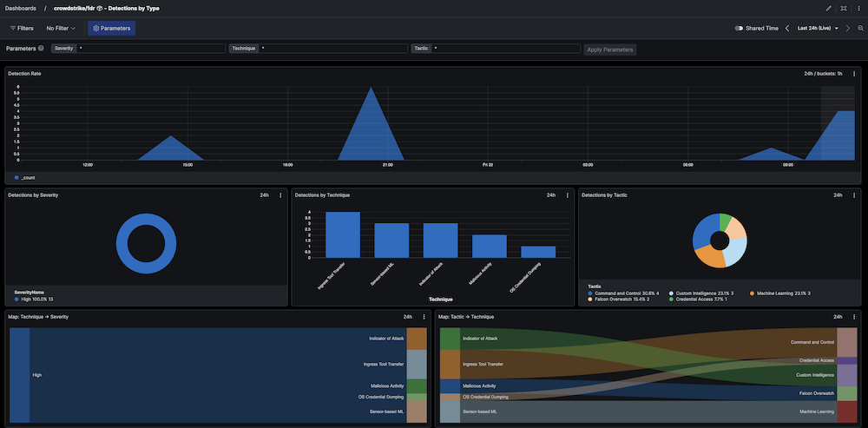
Task: Click Command and Control legend color swatch
Action: pyautogui.click(x=590, y=293)
